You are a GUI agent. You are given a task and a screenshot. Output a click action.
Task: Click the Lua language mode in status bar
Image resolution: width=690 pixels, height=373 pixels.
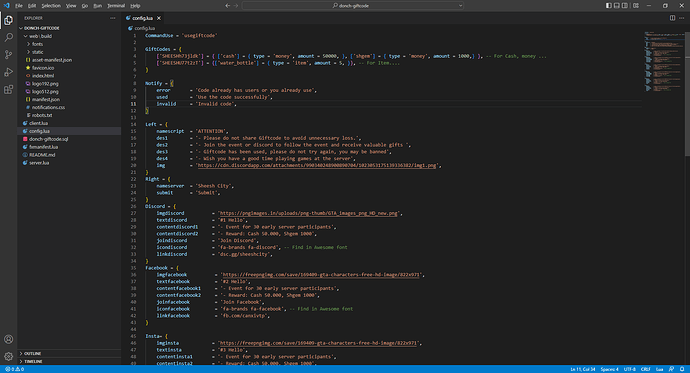pyautogui.click(x=659, y=369)
